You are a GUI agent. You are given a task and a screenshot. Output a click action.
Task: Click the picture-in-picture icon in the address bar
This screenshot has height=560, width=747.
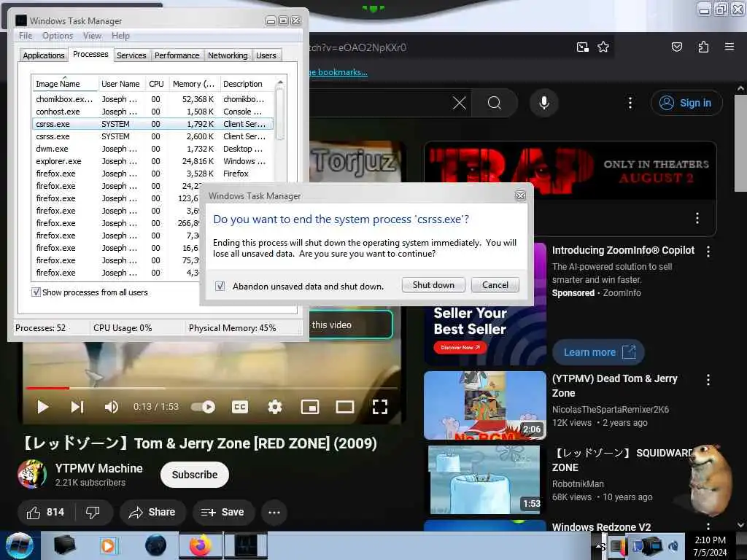pyautogui.click(x=582, y=47)
